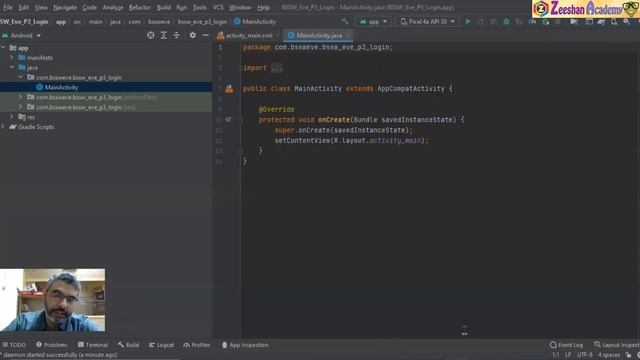The height and width of the screenshot is (360, 640).
Task: Expand the androidTest package arrow
Action: pyautogui.click(x=21, y=97)
